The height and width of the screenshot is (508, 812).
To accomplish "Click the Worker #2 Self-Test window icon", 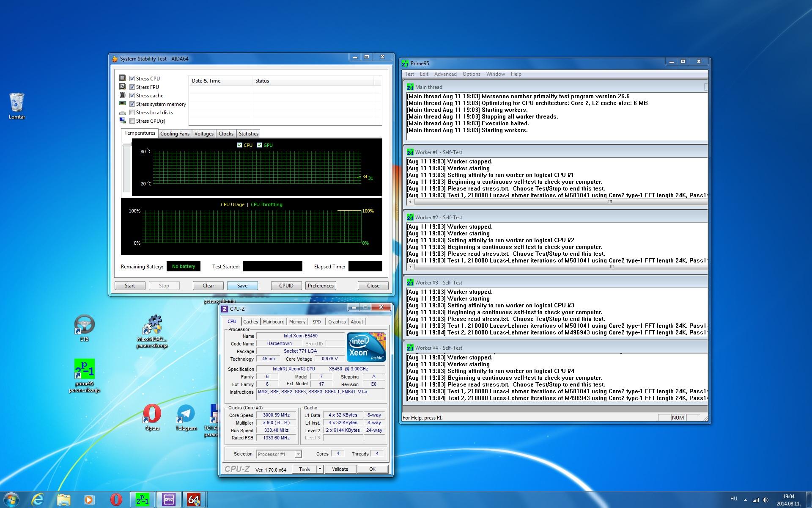I will pyautogui.click(x=410, y=217).
